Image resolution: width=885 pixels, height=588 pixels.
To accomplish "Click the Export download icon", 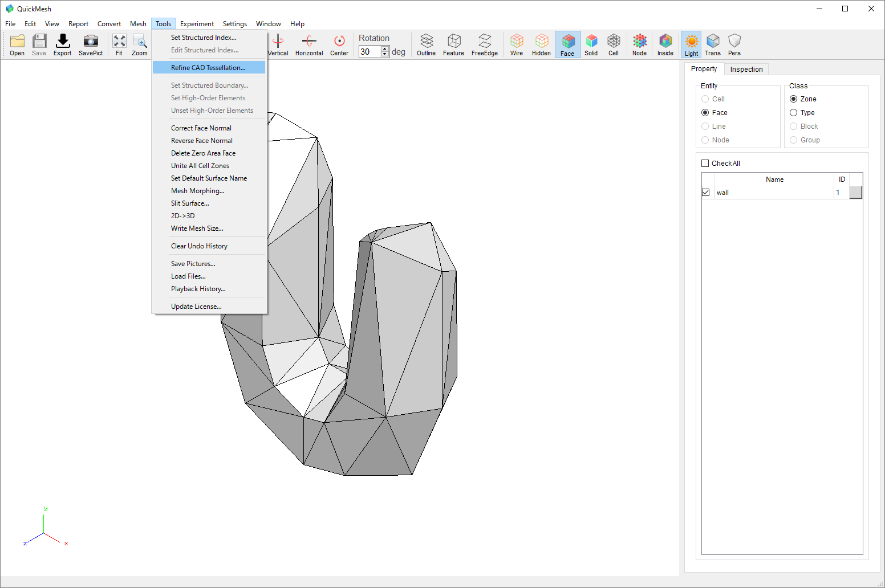I will click(x=63, y=44).
